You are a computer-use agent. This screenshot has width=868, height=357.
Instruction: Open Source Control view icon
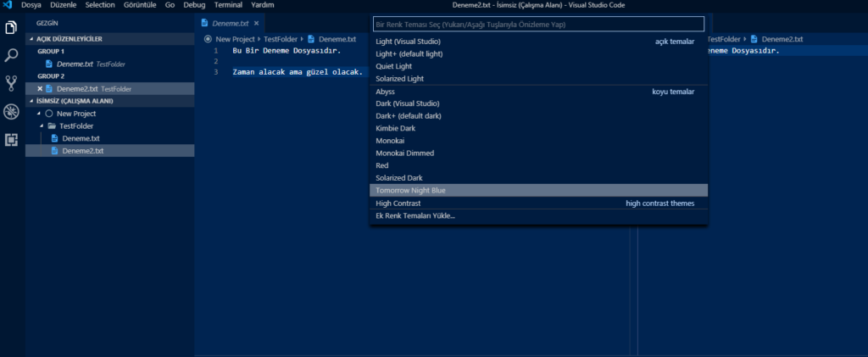coord(11,84)
